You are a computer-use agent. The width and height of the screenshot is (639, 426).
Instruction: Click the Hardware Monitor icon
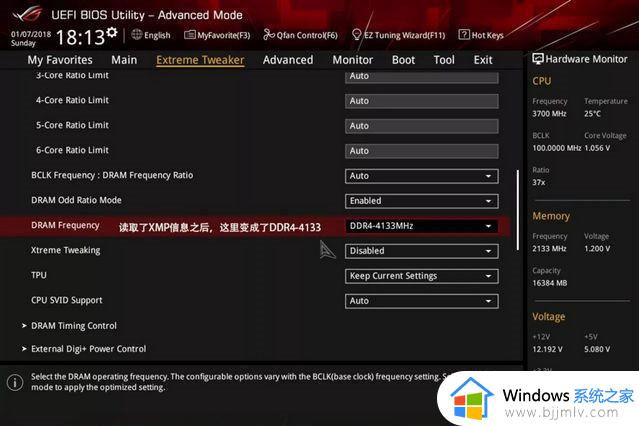pyautogui.click(x=539, y=59)
